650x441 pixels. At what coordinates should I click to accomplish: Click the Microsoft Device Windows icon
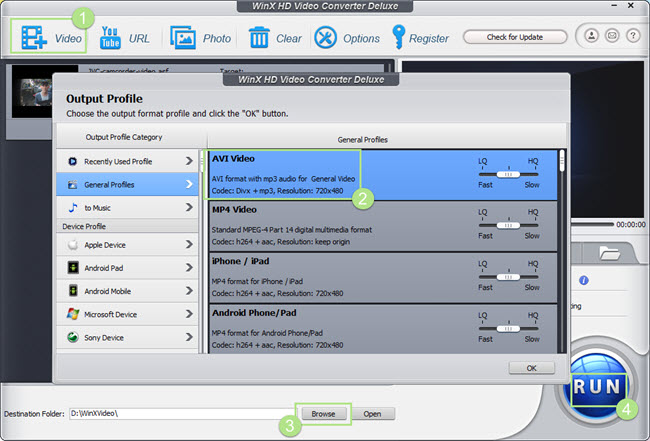[73, 314]
